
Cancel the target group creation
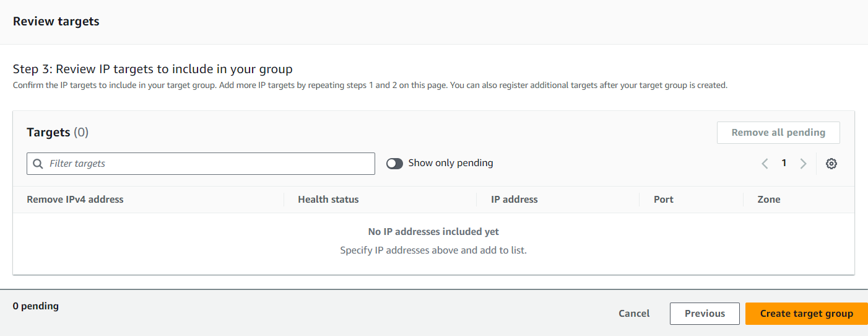634,314
